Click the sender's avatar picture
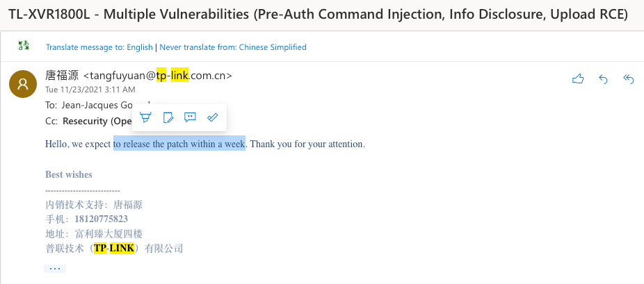644x284 pixels. pos(23,84)
